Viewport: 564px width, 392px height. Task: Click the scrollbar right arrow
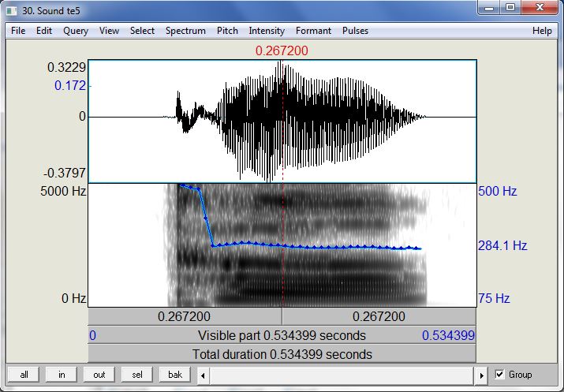click(482, 375)
